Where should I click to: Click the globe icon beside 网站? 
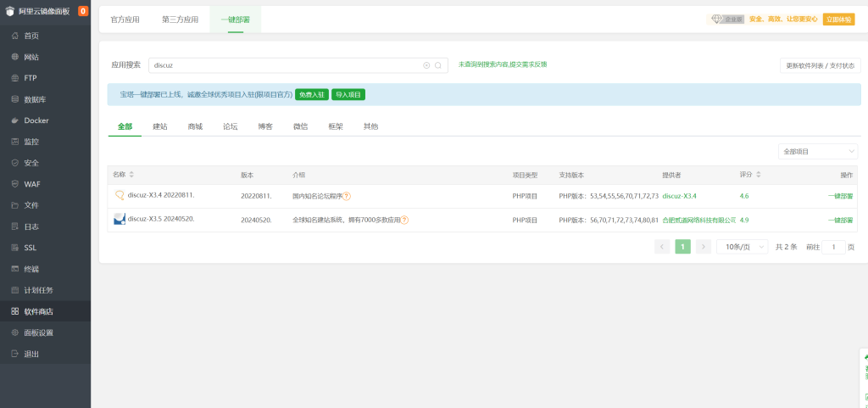pyautogui.click(x=15, y=57)
